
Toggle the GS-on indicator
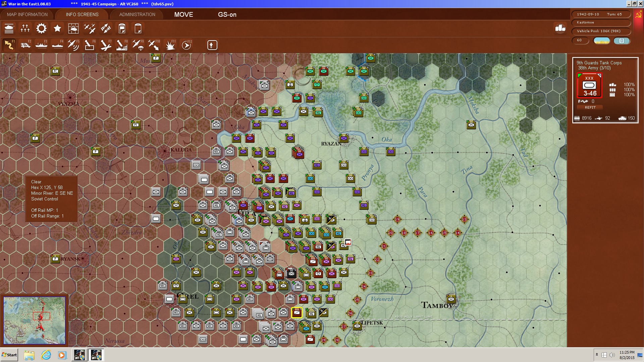tap(227, 14)
